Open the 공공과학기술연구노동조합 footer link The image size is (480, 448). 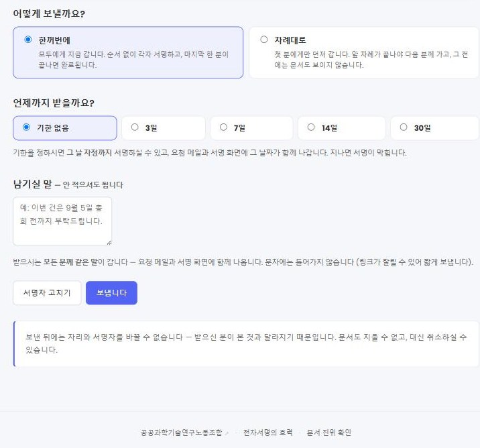[x=181, y=433]
